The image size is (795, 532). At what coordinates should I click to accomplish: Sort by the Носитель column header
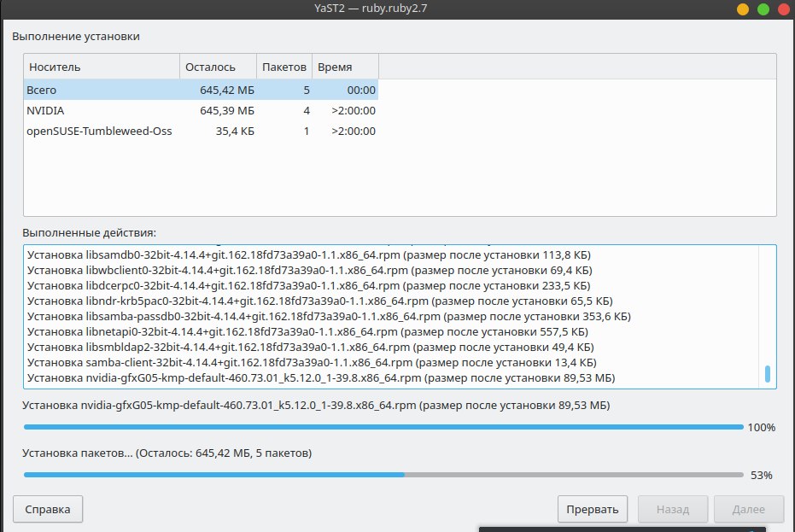pyautogui.click(x=102, y=67)
